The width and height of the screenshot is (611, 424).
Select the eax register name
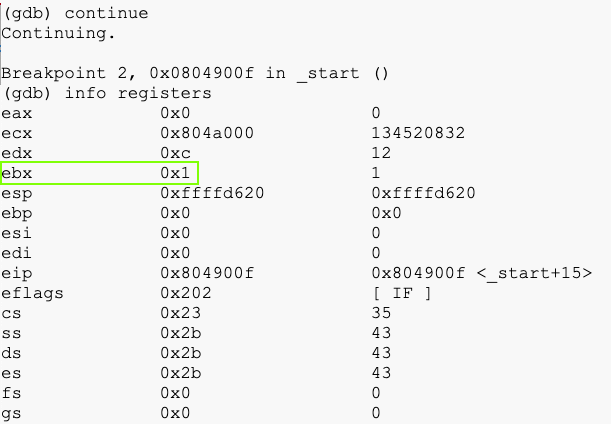pos(17,113)
